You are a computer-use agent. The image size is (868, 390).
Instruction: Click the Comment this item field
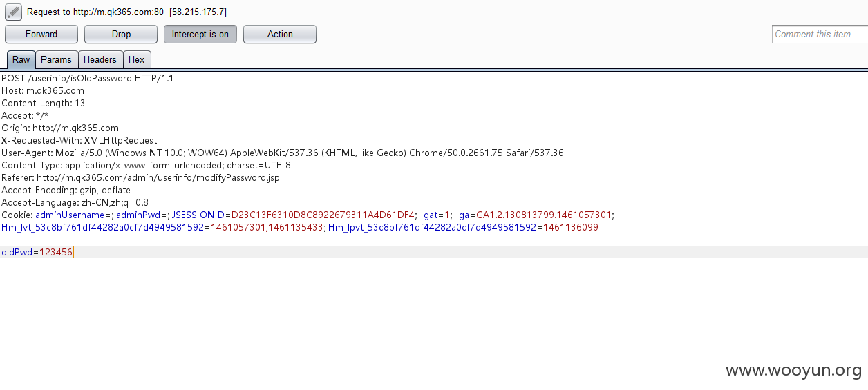tap(820, 34)
